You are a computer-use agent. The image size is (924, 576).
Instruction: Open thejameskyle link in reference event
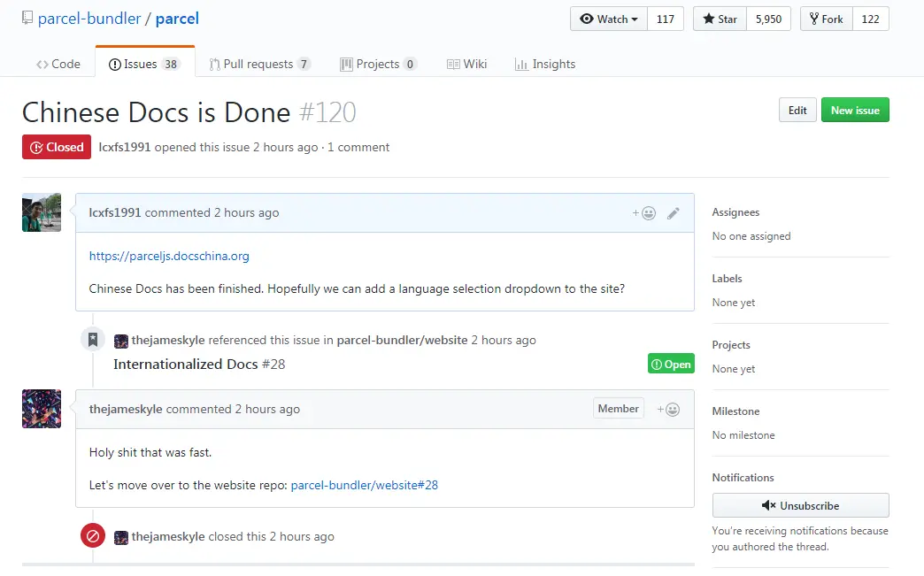pos(168,341)
